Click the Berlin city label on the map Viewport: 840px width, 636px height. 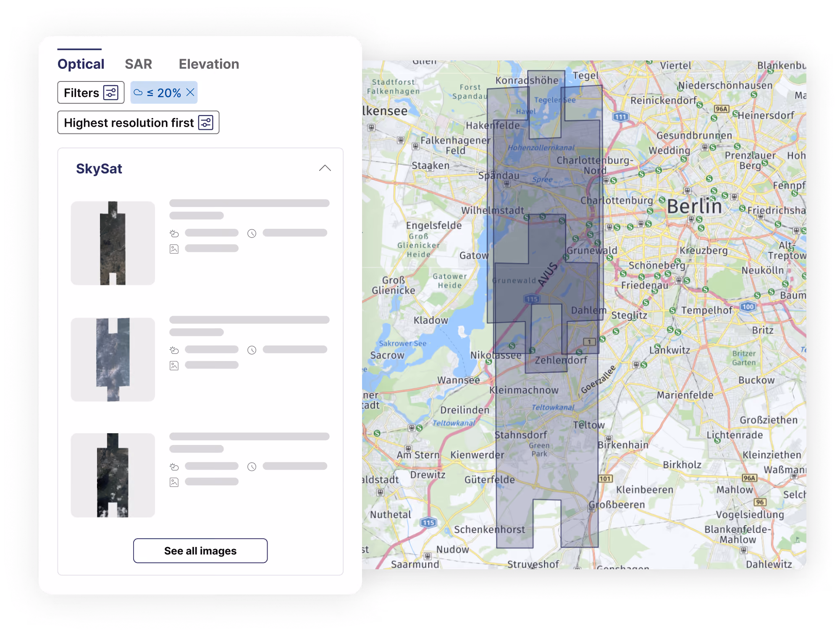pos(694,206)
